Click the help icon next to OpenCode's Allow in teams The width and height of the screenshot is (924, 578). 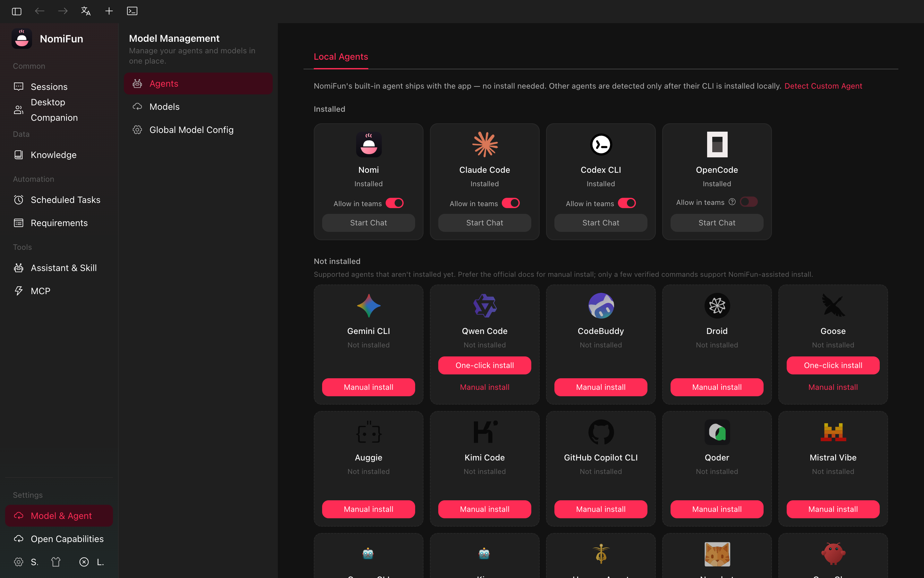[x=732, y=202]
